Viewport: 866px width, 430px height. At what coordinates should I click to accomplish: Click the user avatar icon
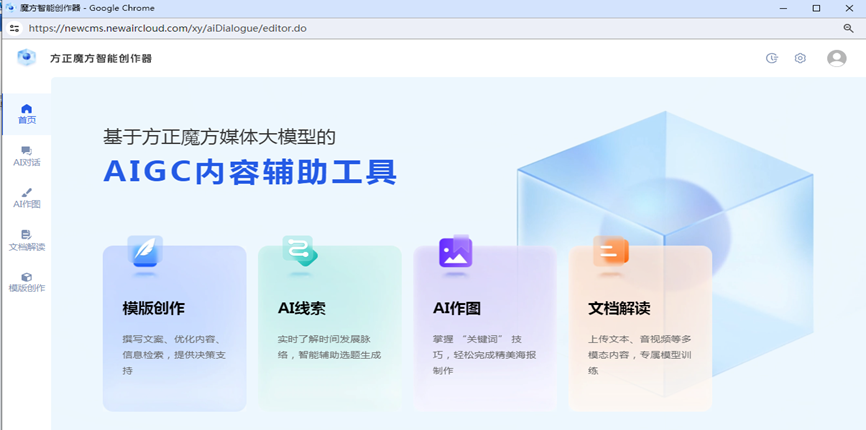pos(836,58)
